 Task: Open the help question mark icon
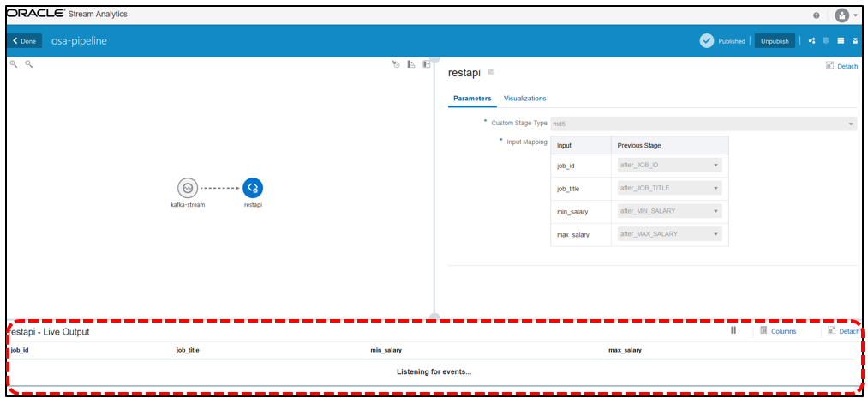pos(817,15)
